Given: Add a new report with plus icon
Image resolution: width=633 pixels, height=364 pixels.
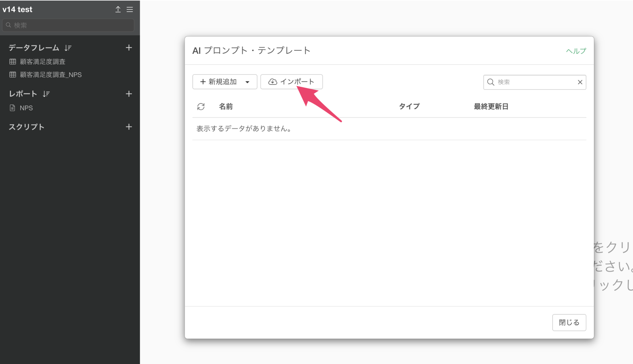Looking at the screenshot, I should tap(129, 94).
